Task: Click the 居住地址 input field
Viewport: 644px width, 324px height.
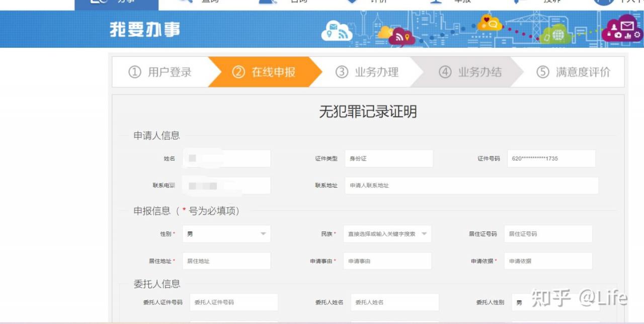Action: coord(226,261)
